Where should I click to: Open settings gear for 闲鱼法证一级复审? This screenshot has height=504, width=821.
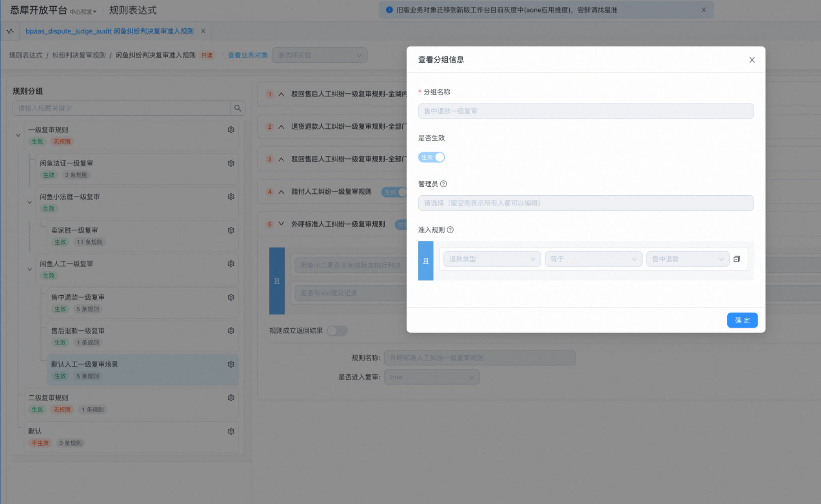(x=231, y=163)
